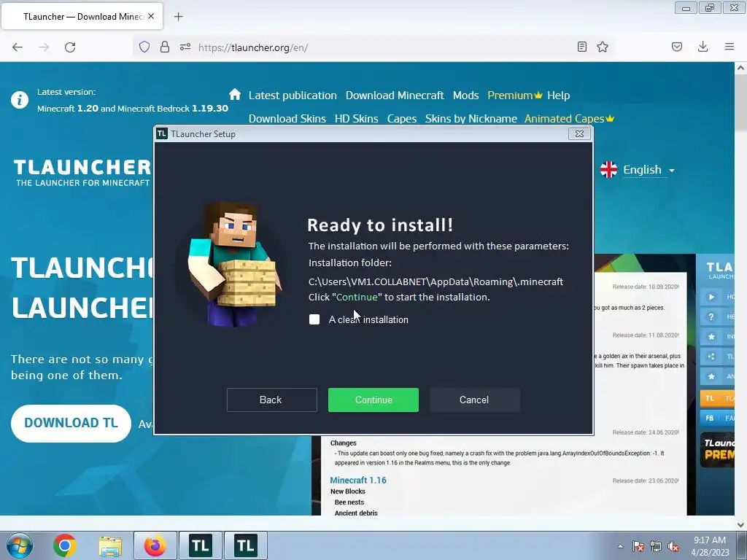747x560 pixels.
Task: Click the Back button in setup
Action: click(x=271, y=400)
